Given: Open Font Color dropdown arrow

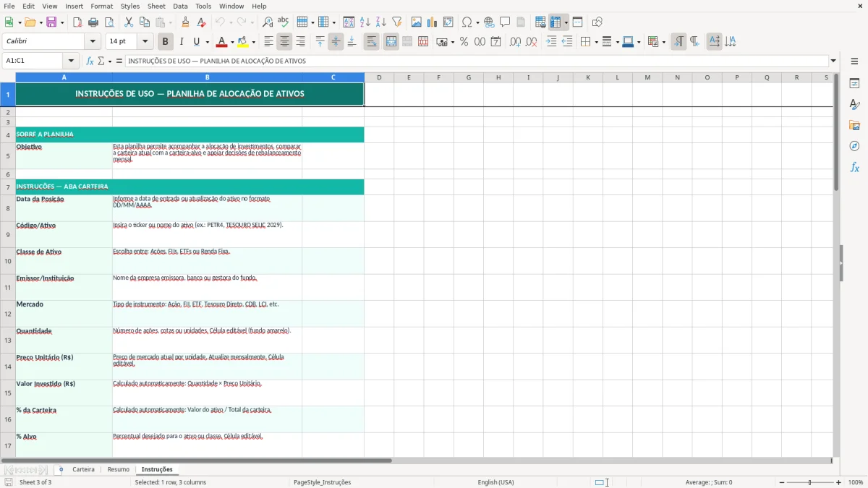Looking at the screenshot, I should [232, 42].
